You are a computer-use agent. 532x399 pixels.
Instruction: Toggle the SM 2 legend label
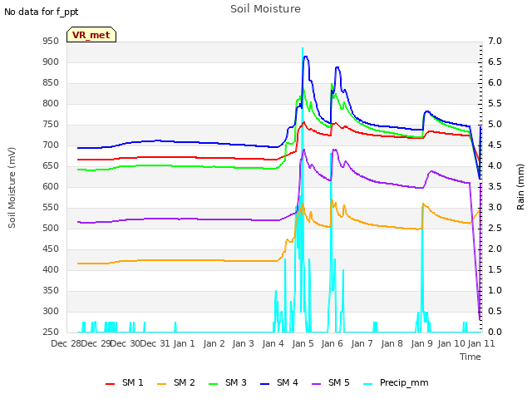(185, 382)
